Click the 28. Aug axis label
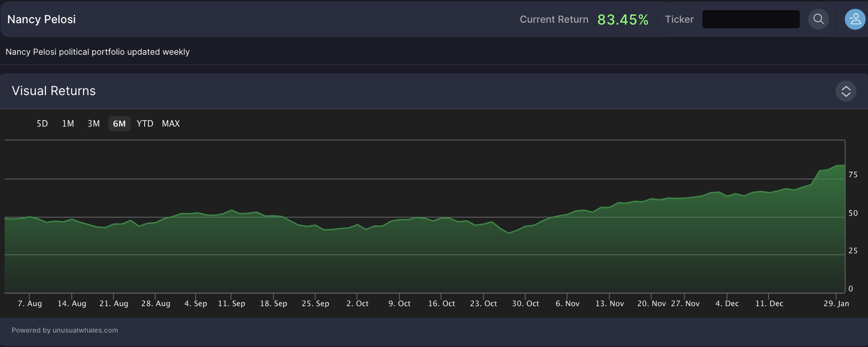Image resolution: width=868 pixels, height=347 pixels. (x=156, y=303)
